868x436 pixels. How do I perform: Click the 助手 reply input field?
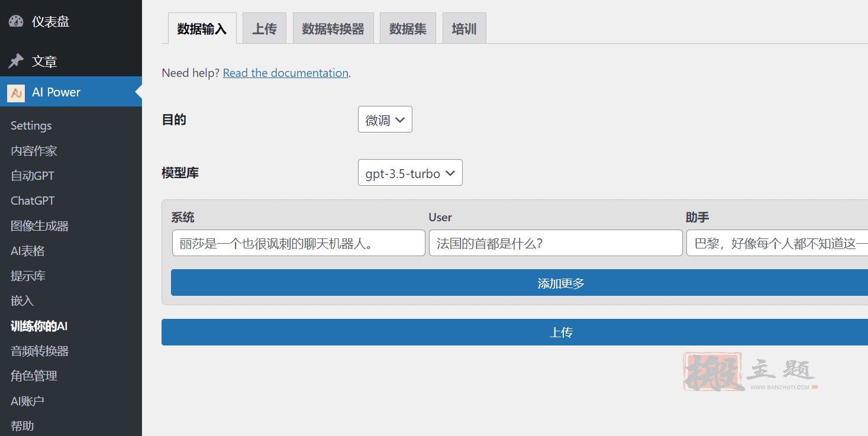pos(777,243)
